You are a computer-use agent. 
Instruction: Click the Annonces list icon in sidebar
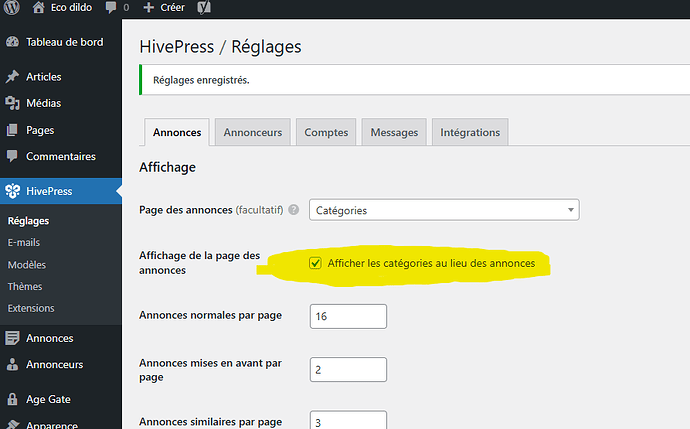click(12, 338)
